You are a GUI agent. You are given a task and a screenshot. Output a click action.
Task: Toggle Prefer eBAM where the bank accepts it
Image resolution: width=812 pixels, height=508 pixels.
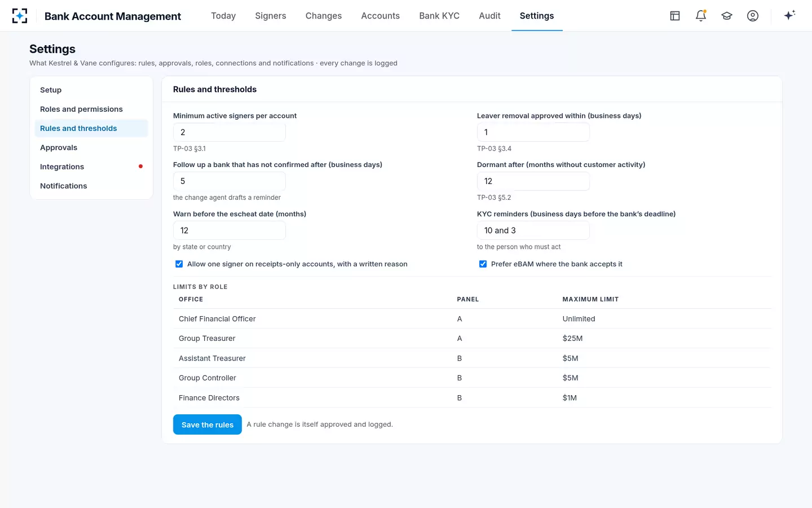point(483,264)
